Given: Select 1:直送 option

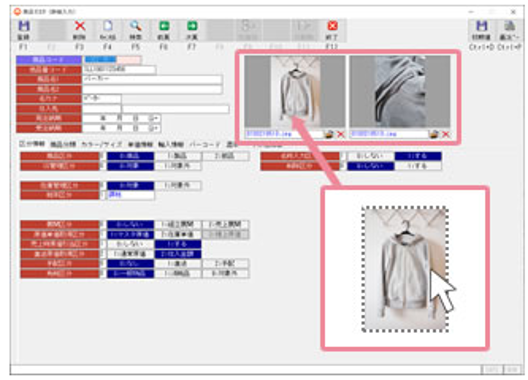Looking at the screenshot, I should pos(178,263).
